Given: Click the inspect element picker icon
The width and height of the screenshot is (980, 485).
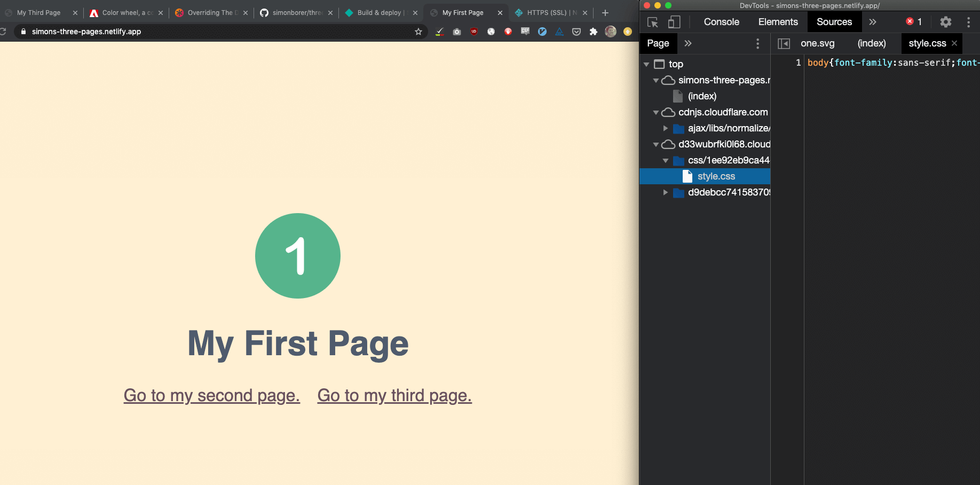Looking at the screenshot, I should [x=652, y=22].
